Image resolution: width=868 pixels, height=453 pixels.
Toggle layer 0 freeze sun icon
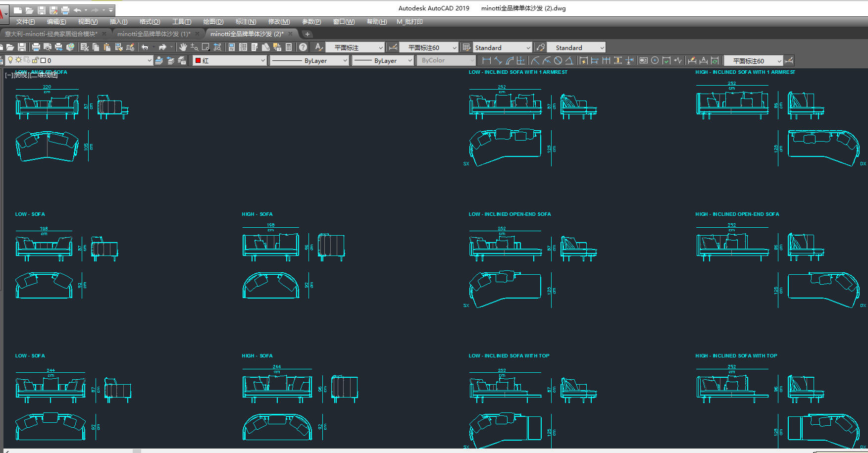(18, 60)
